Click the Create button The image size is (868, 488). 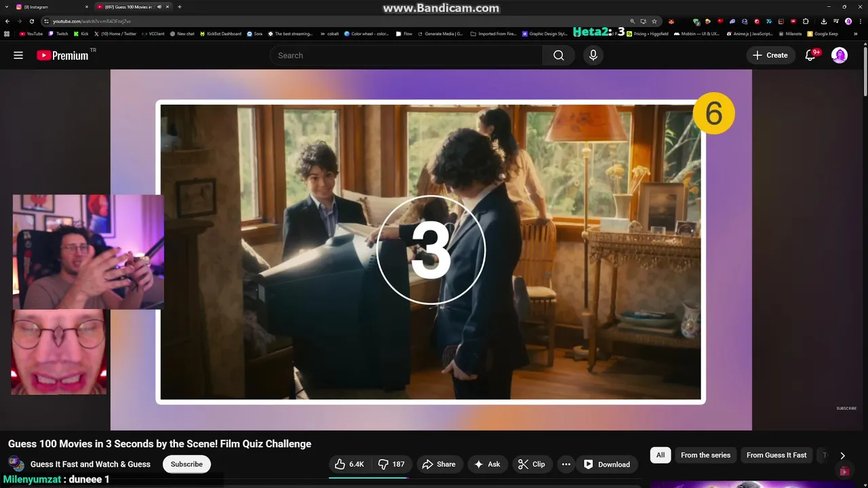point(770,56)
